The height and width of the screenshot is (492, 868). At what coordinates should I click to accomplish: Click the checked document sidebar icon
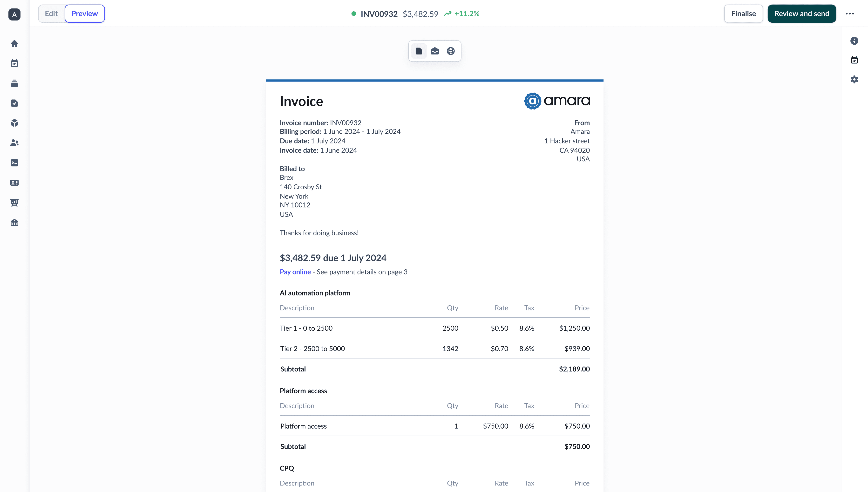(x=14, y=103)
